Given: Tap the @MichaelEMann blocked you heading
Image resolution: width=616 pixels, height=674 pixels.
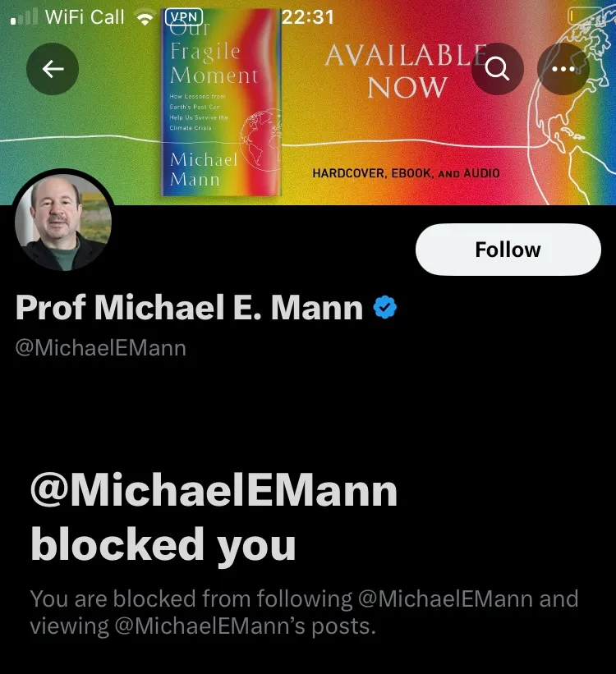Looking at the screenshot, I should [214, 517].
